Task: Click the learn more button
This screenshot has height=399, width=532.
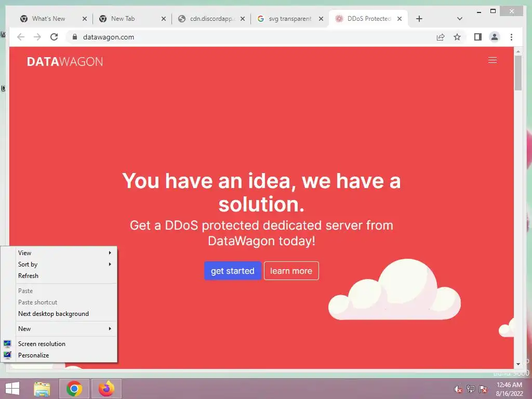Action: click(x=291, y=271)
